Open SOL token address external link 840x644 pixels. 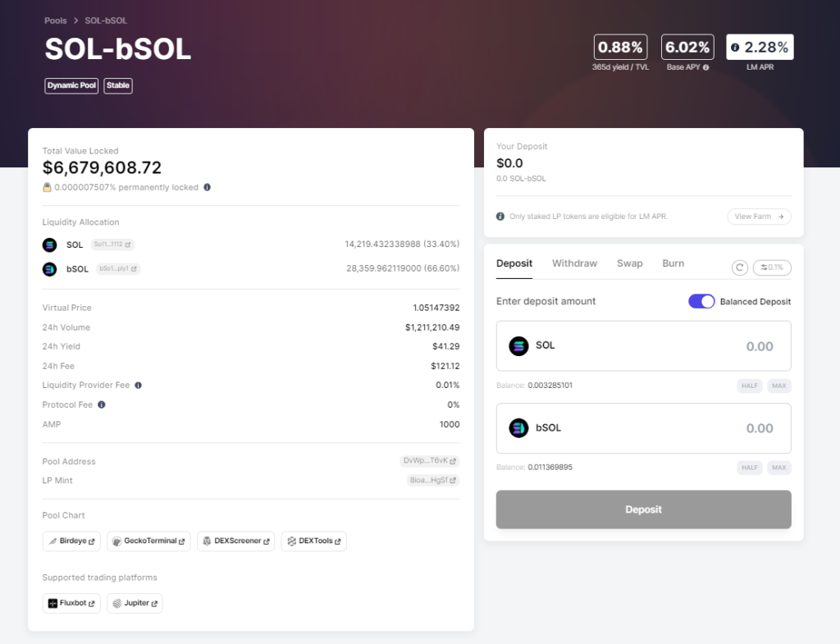point(113,244)
